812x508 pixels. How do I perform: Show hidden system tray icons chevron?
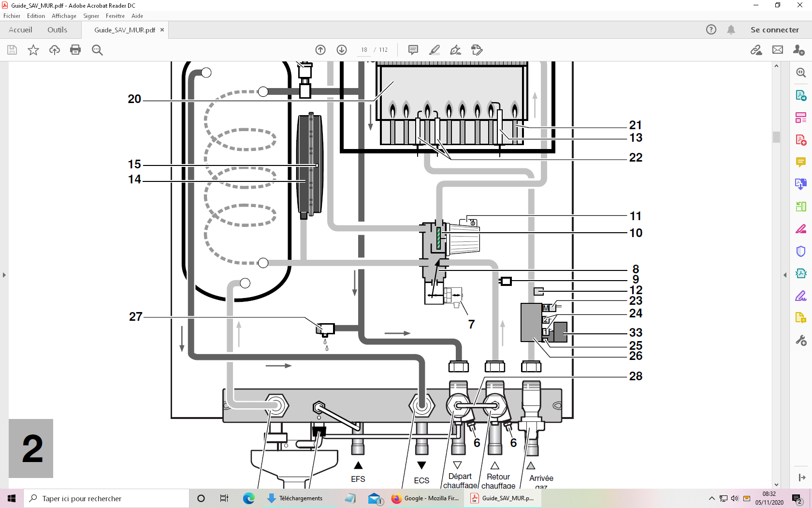tap(711, 498)
